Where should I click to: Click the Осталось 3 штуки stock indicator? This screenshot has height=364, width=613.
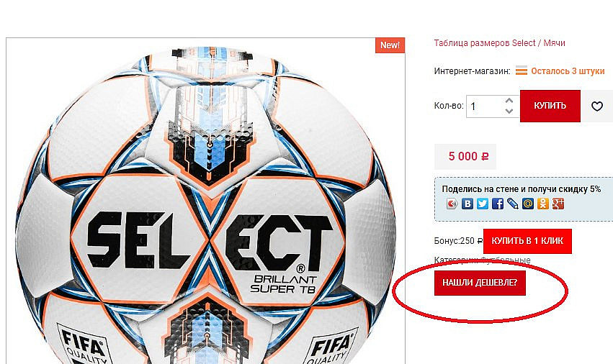(568, 71)
